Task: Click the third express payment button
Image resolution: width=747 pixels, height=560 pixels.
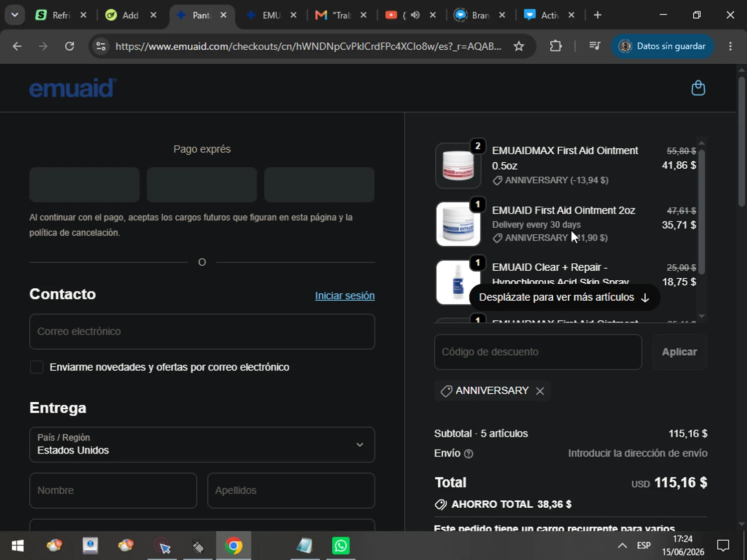Action: coord(319,185)
